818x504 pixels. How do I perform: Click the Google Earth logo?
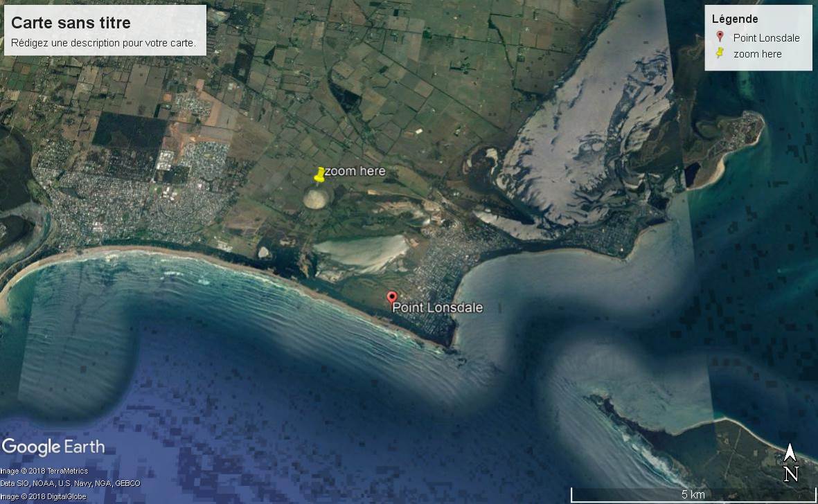coord(53,447)
